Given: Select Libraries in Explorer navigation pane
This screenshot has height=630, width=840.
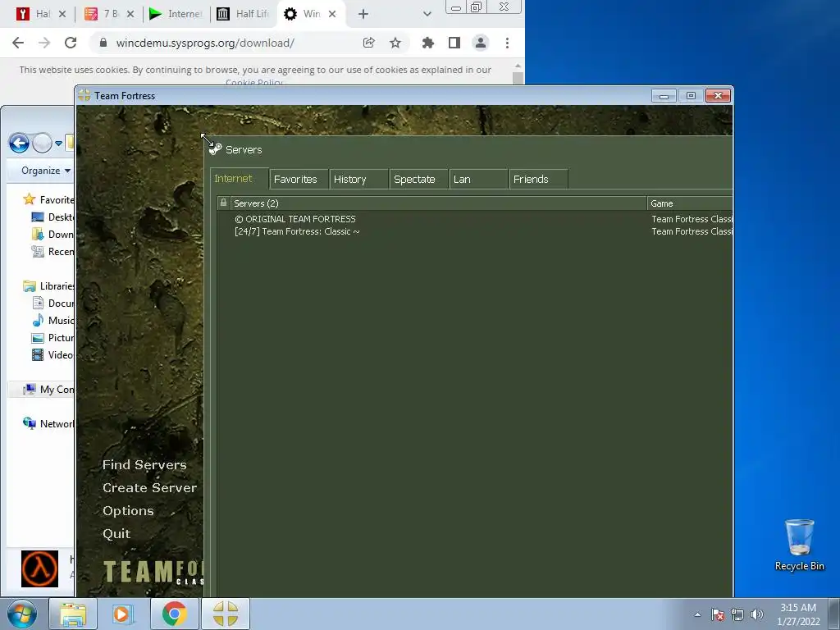Looking at the screenshot, I should pos(48,286).
